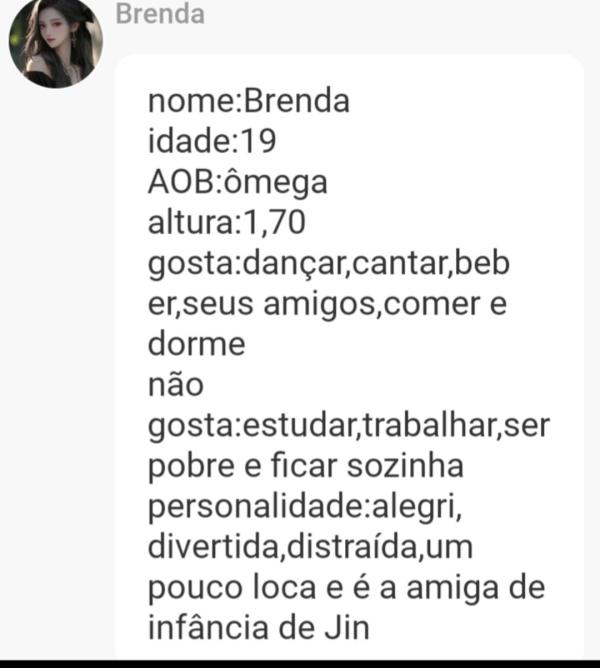Image resolution: width=600 pixels, height=668 pixels.
Task: Tap the gosta:estudar,trabalhar,ser line
Action: tap(349, 425)
